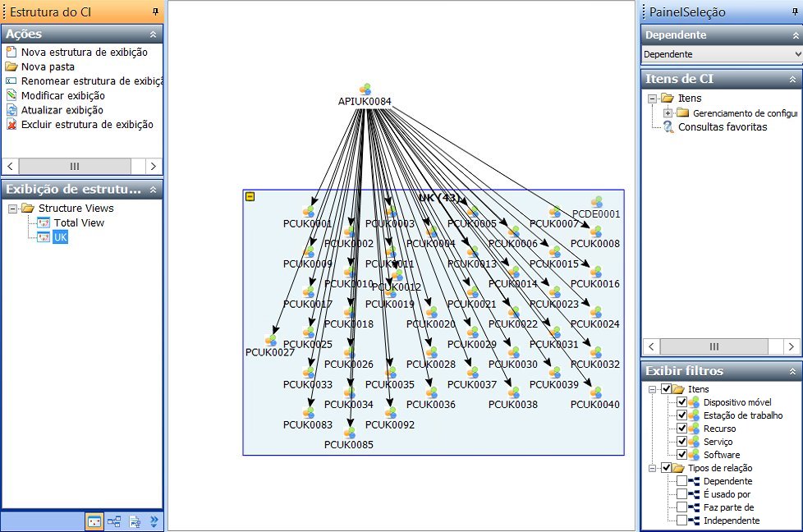Select the PCUK0092 node icon
Image resolution: width=803 pixels, height=532 pixels.
tap(390, 413)
